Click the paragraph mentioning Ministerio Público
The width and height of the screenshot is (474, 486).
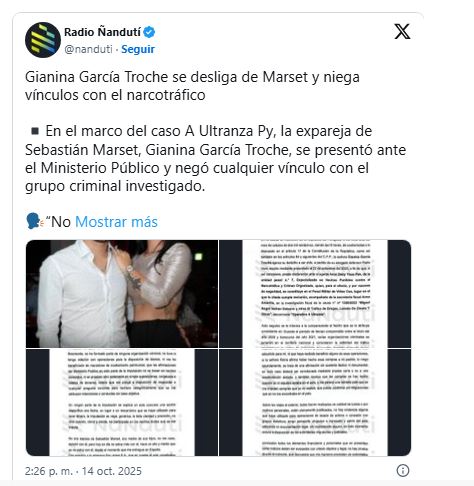click(x=215, y=159)
